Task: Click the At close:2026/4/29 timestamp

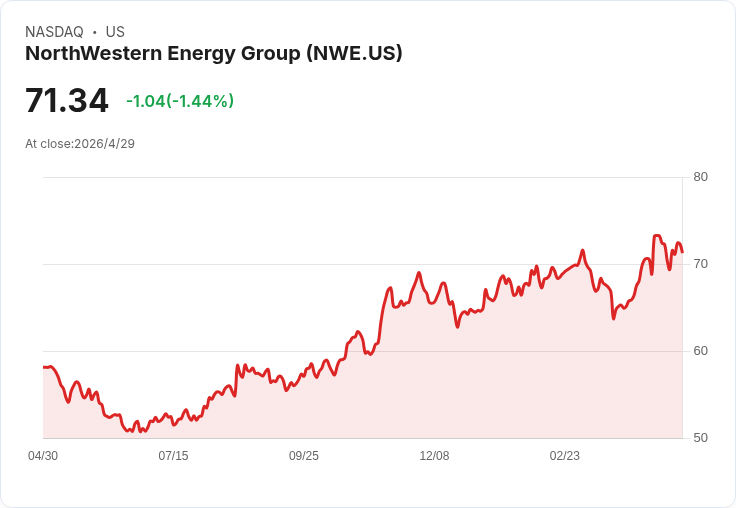Action: point(80,144)
